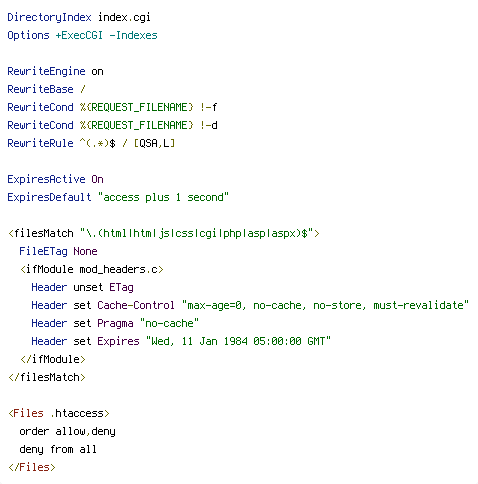Viewport: 478px width, 484px height.
Task: Click the [QSA,L] flags on RewriteRule
Action: click(x=154, y=143)
